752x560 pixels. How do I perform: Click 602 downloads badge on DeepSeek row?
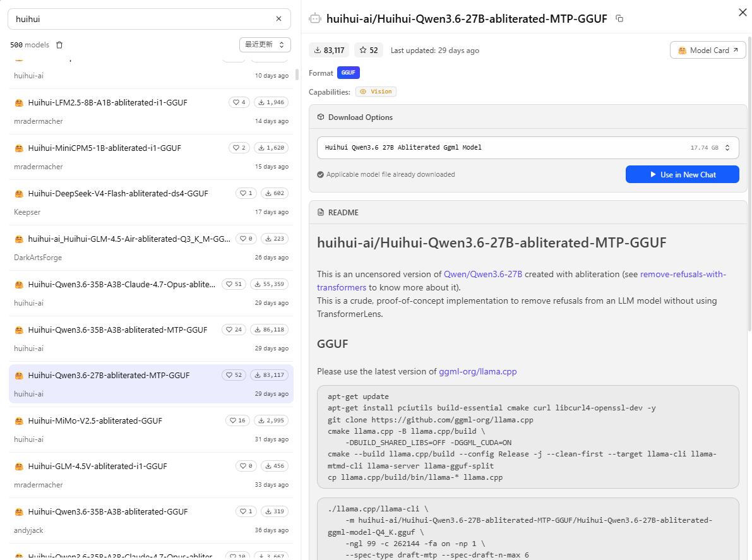274,193
